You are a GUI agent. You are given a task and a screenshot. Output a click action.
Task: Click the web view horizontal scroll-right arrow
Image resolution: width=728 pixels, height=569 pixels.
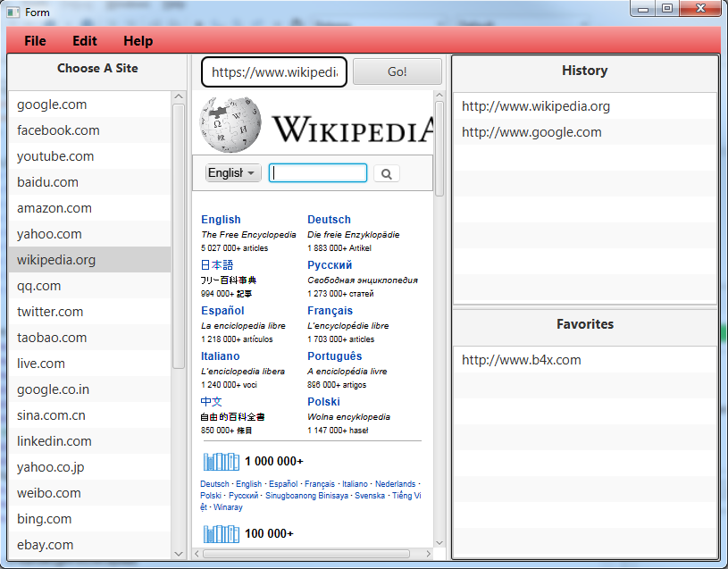pyautogui.click(x=428, y=553)
